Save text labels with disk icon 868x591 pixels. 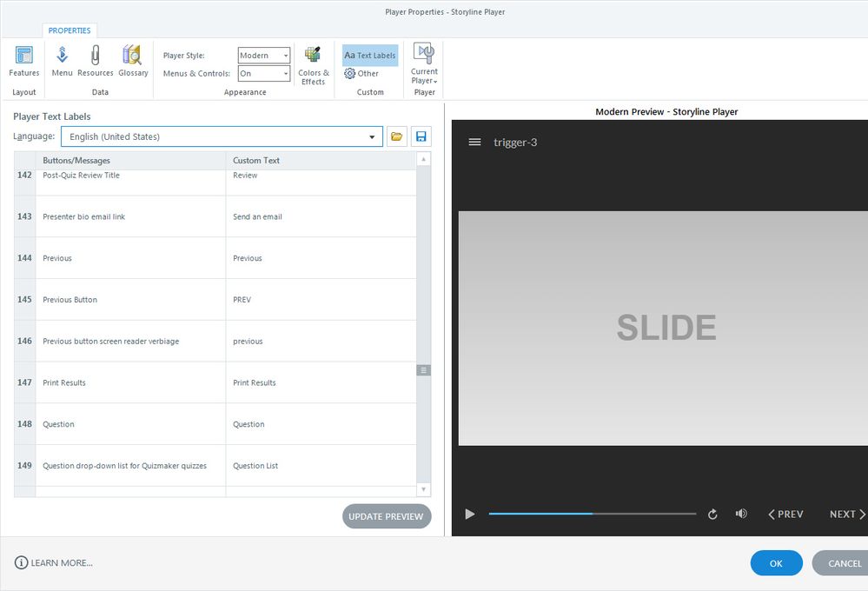coord(421,136)
